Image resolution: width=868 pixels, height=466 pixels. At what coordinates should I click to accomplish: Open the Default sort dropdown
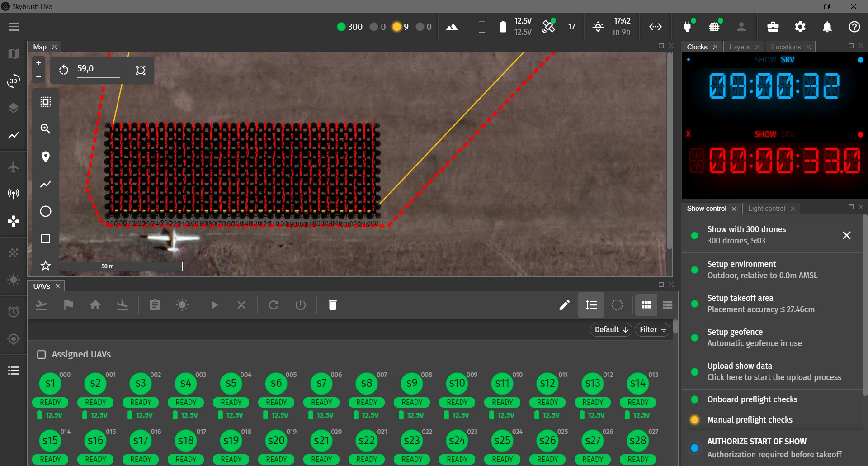click(610, 329)
